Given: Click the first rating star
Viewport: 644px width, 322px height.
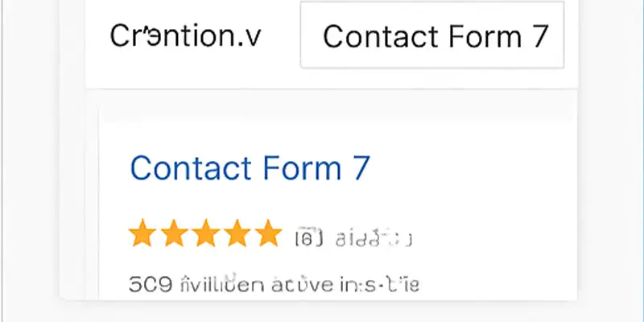Looking at the screenshot, I should pyautogui.click(x=142, y=235).
